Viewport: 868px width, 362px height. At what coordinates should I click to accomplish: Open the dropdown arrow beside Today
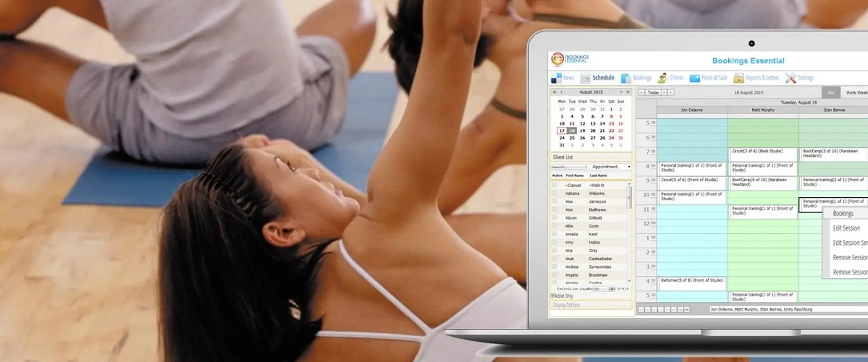coord(664,92)
